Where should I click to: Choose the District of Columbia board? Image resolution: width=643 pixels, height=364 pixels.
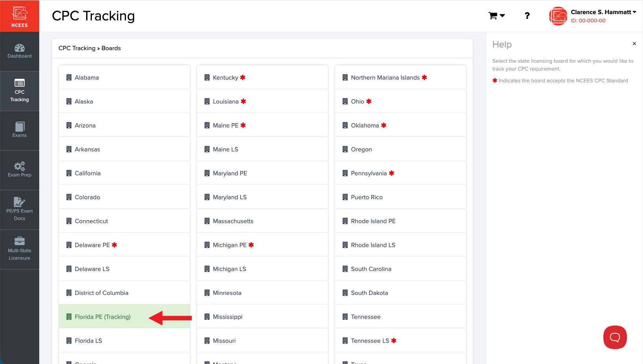[124, 293]
